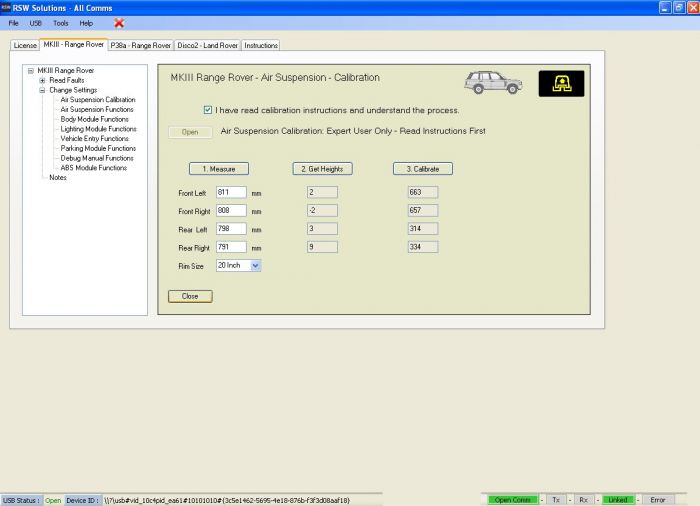Click the green Linked status indicator
The height and width of the screenshot is (506, 700).
click(x=618, y=500)
